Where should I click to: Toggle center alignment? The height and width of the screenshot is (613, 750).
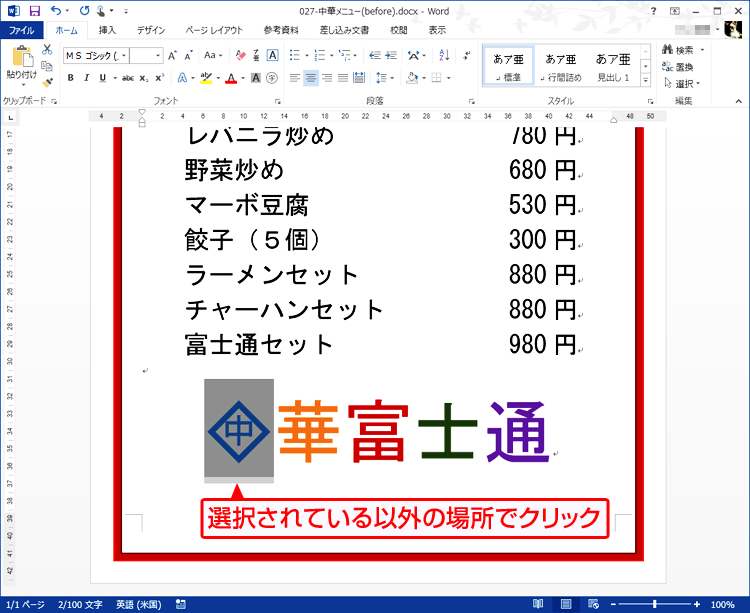pos(311,78)
